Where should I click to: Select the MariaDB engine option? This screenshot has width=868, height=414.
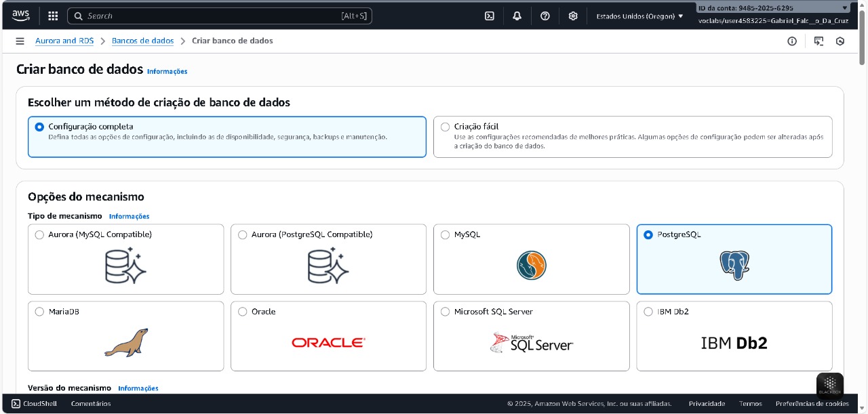[39, 312]
